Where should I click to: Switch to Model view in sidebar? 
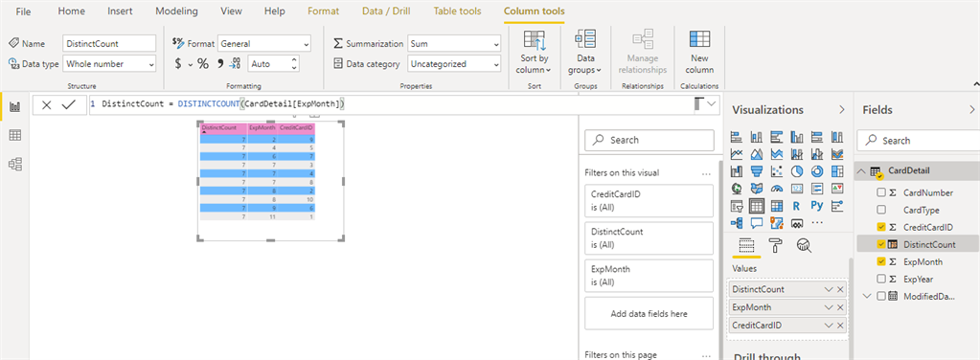coord(15,164)
